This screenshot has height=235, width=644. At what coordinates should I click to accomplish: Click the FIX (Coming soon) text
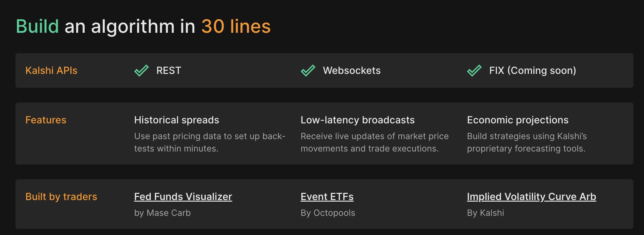click(532, 70)
